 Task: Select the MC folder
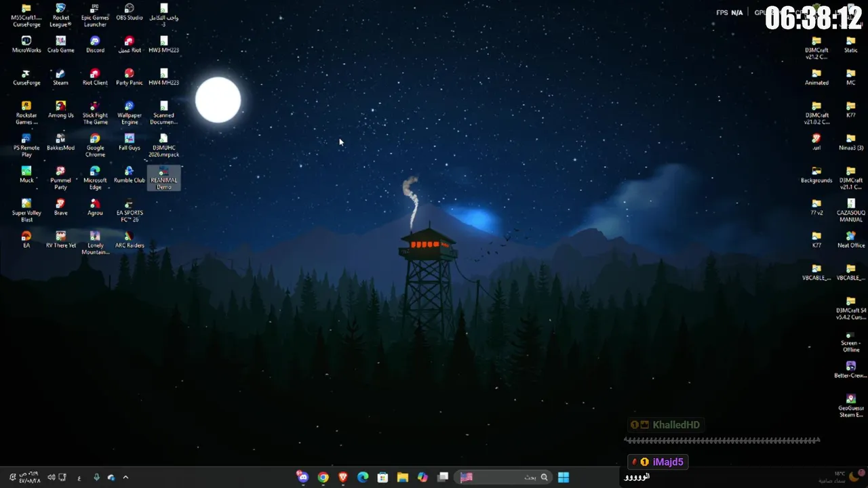pos(850,77)
